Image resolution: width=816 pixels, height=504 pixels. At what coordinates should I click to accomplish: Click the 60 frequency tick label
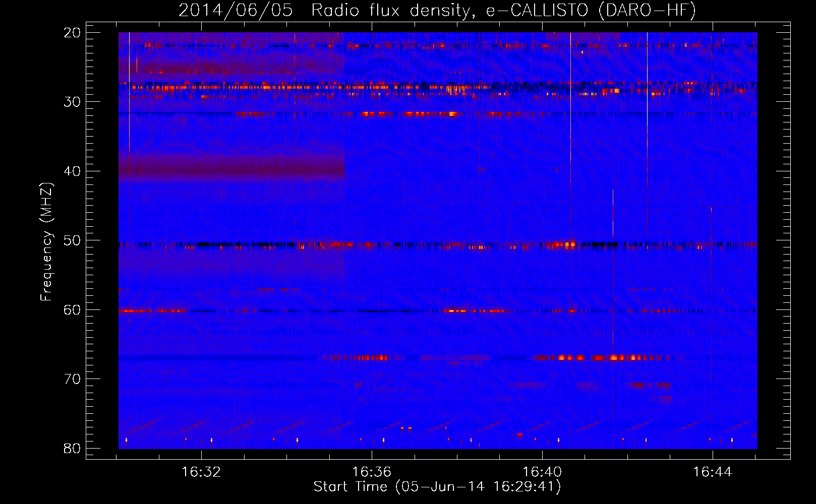(x=72, y=310)
